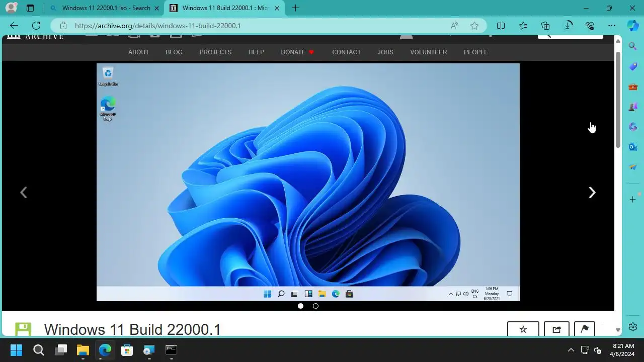The height and width of the screenshot is (362, 644).
Task: Open the Edge profile avatar
Action: 11,8
